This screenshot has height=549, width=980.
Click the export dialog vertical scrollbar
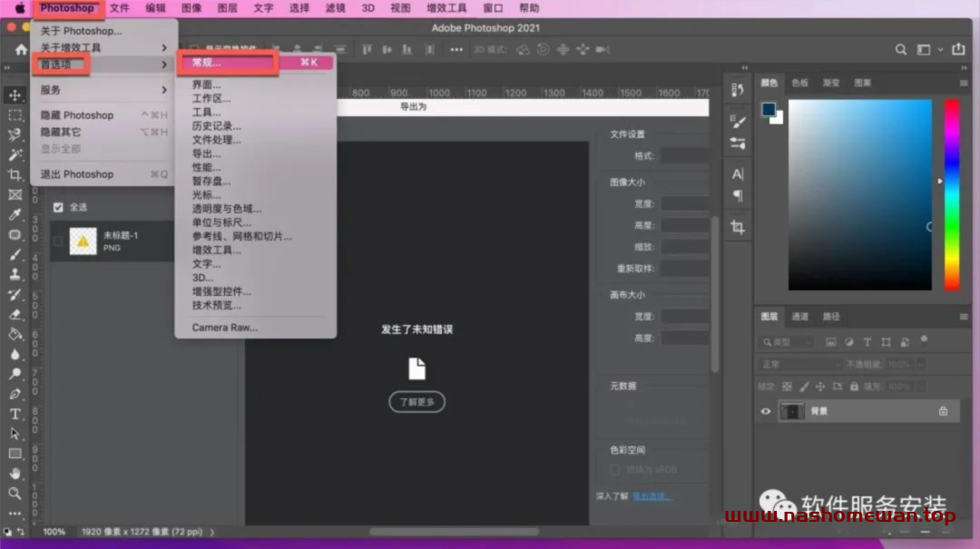click(x=714, y=294)
